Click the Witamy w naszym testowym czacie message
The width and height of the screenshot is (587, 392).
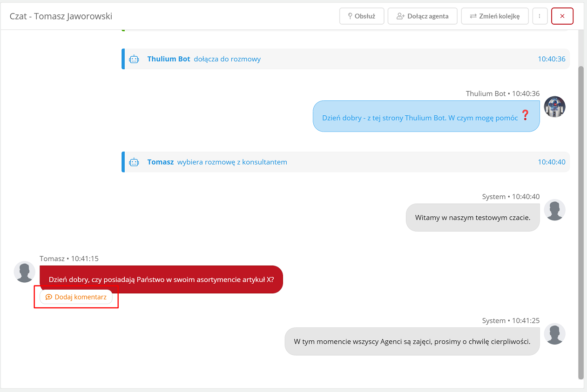tap(472, 217)
